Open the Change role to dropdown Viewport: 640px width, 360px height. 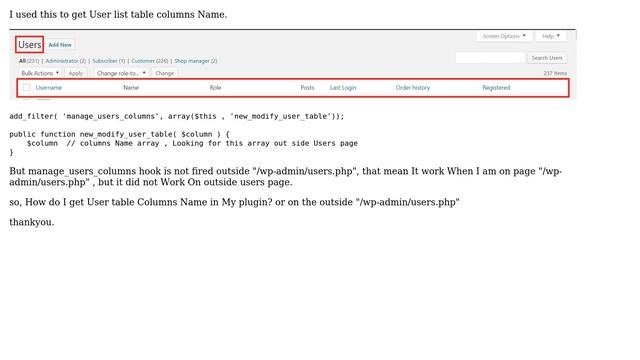pos(121,73)
